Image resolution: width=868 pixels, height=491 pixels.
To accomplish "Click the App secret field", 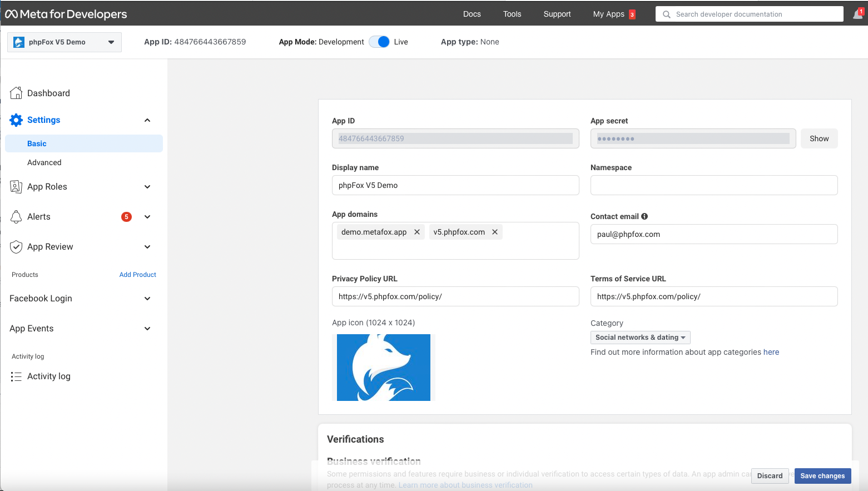I will click(693, 138).
